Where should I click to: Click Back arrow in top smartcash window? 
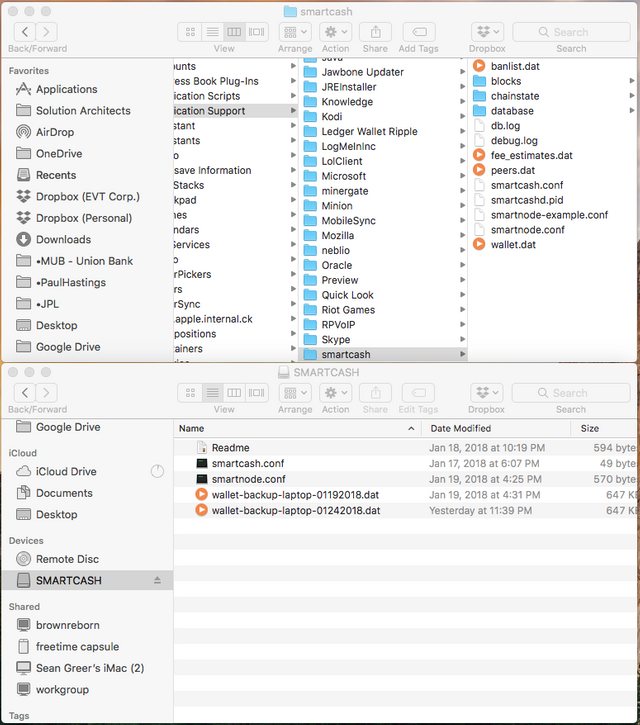point(25,32)
